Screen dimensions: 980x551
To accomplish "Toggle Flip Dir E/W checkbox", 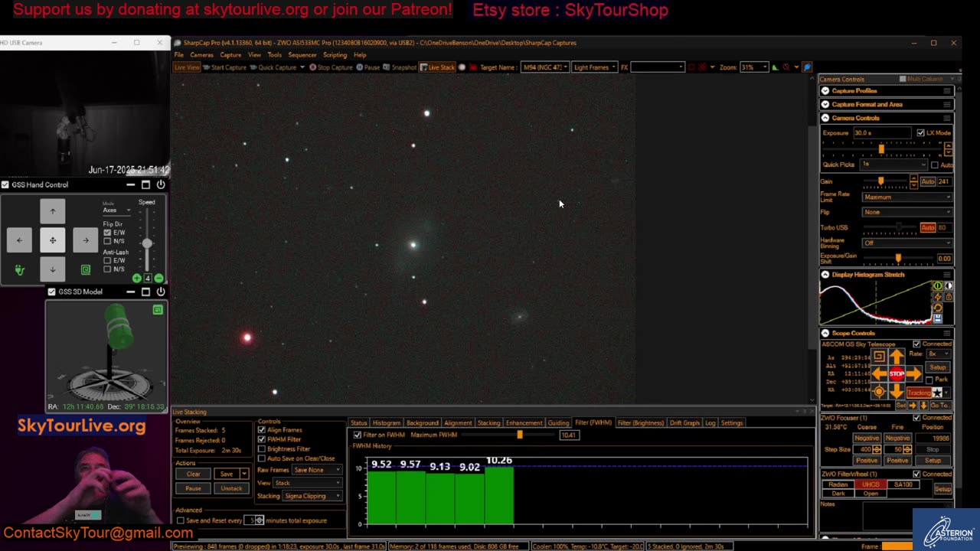I will point(107,233).
